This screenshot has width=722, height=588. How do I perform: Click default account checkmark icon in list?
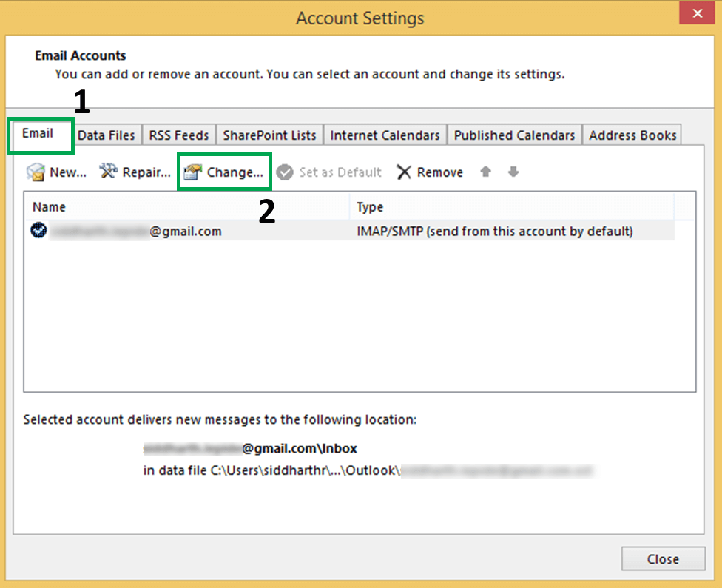click(x=38, y=231)
